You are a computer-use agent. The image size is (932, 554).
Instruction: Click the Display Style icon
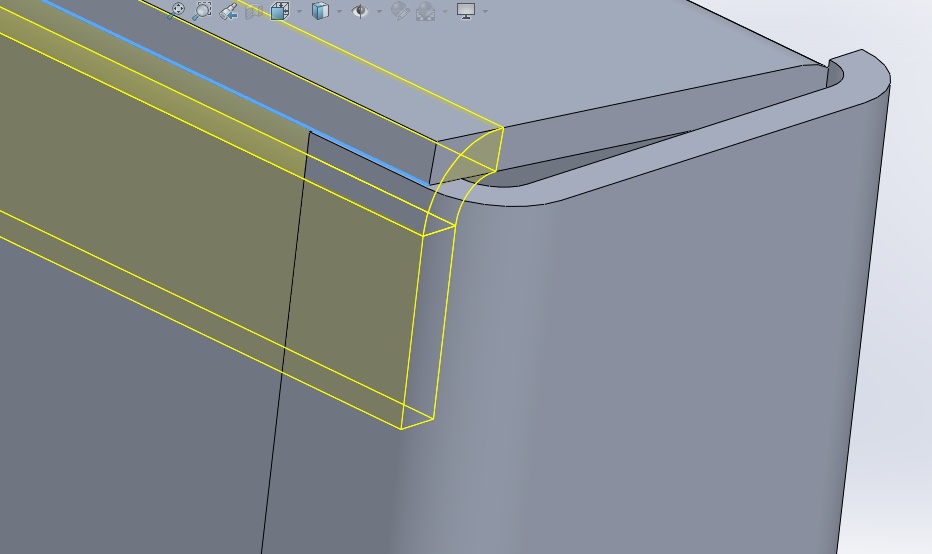320,11
